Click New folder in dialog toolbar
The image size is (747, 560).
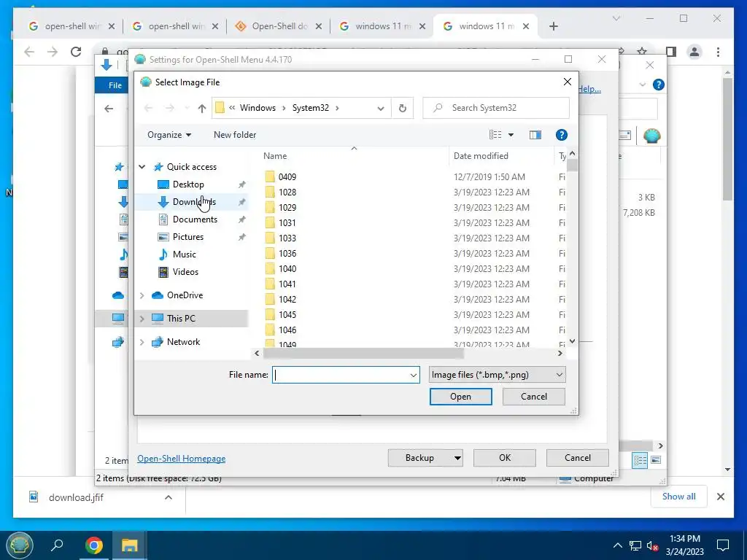[235, 135]
